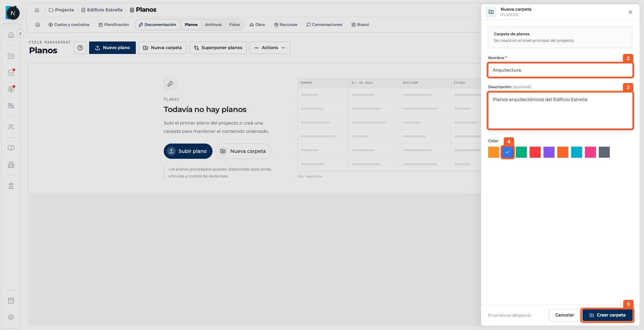644x330 pixels.
Task: Select the amber orange color swatch
Action: (x=494, y=152)
